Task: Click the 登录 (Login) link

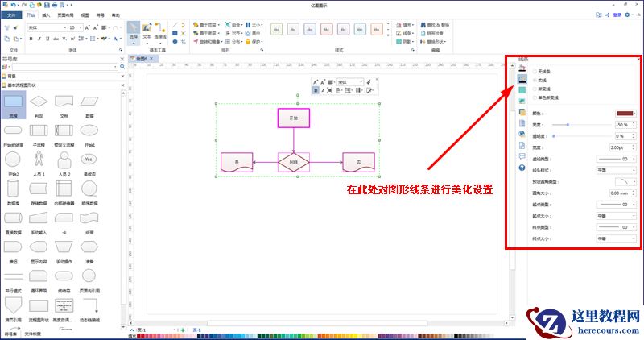Action: tap(617, 15)
